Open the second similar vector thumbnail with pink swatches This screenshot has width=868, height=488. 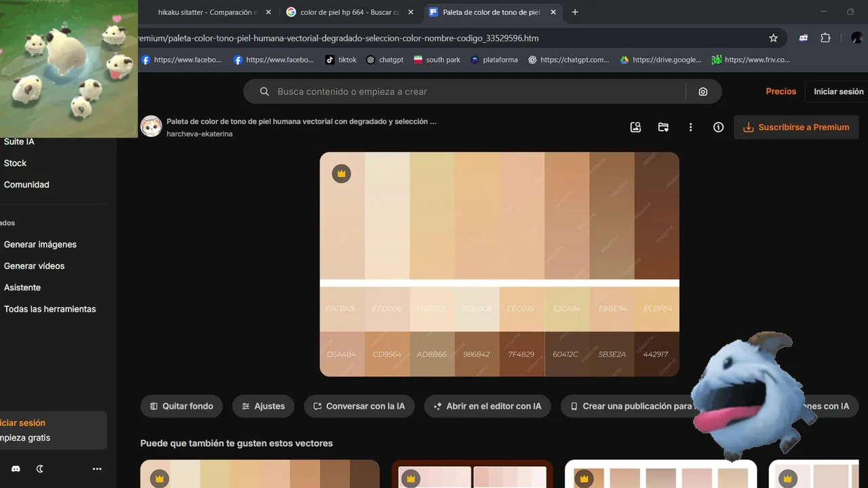coord(472,474)
